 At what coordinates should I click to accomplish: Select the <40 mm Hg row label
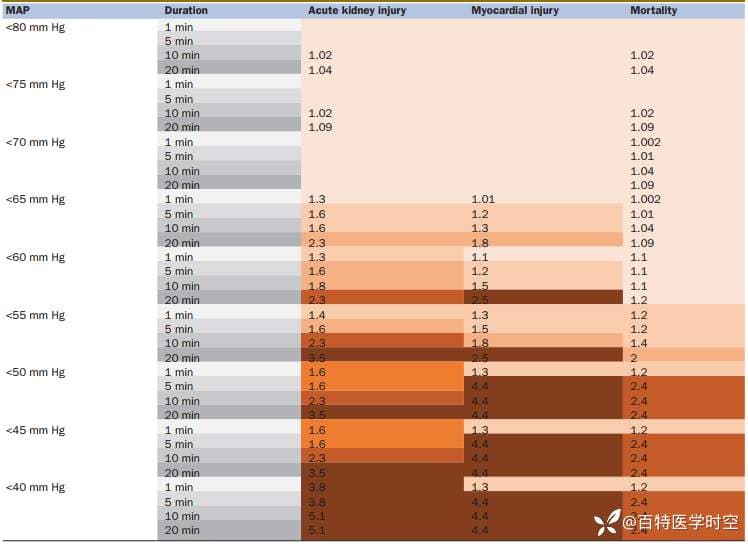coord(35,488)
